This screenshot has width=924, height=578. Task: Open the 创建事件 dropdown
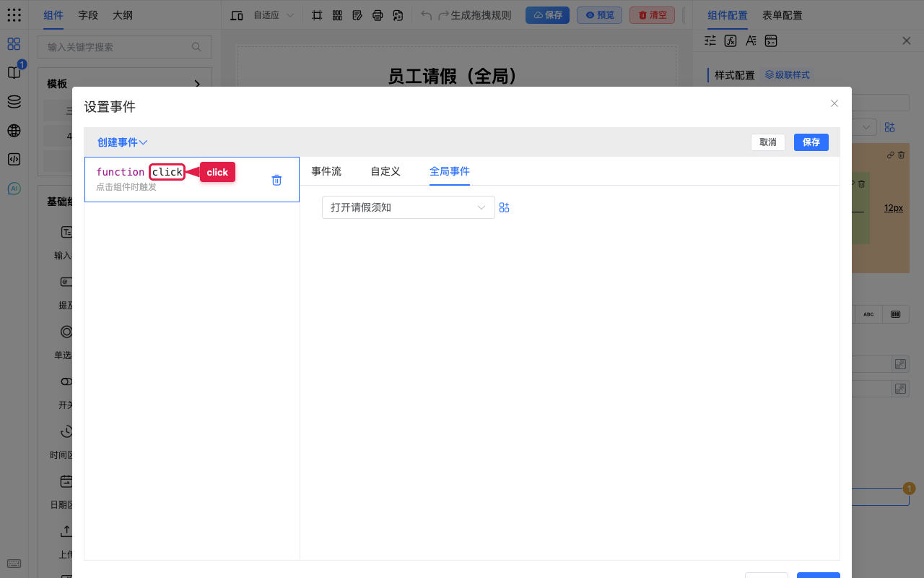click(123, 142)
